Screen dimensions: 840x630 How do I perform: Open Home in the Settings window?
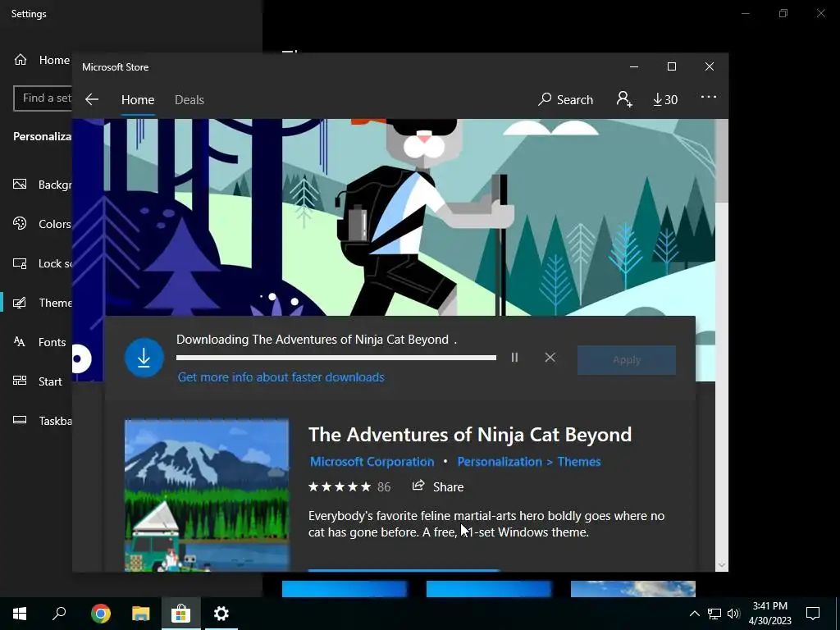coord(42,60)
